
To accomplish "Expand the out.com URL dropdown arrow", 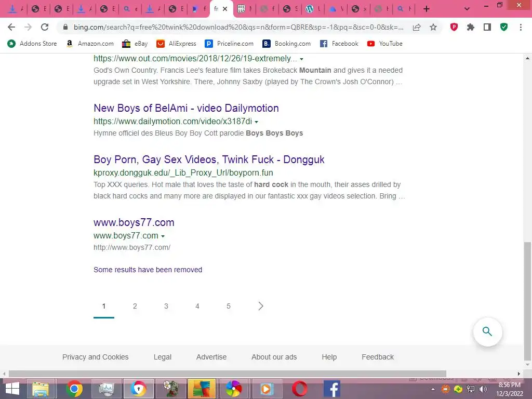I will point(301,59).
